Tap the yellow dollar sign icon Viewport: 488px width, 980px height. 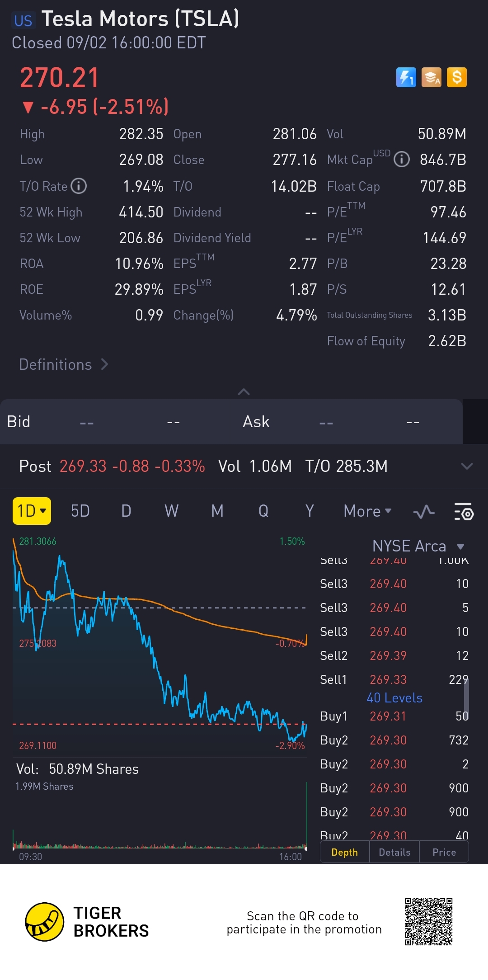click(x=456, y=77)
